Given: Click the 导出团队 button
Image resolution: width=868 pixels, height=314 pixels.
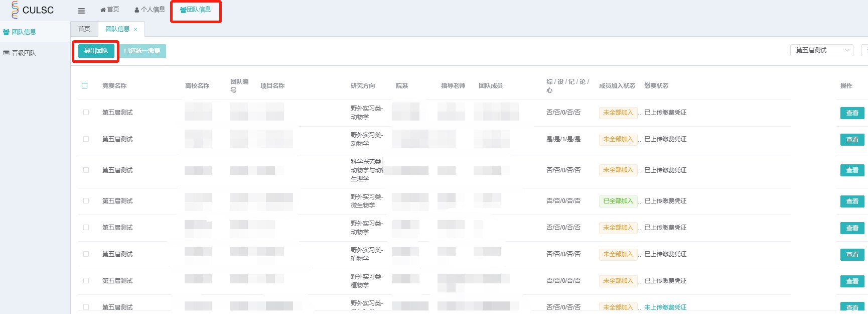Looking at the screenshot, I should click(96, 51).
